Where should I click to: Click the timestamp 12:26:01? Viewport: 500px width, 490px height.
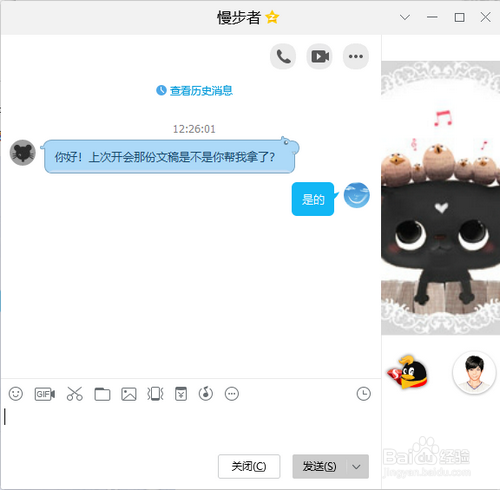pos(194,129)
